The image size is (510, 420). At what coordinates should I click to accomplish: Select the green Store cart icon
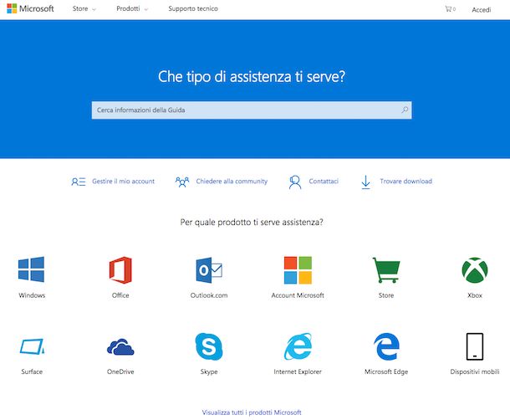(386, 270)
